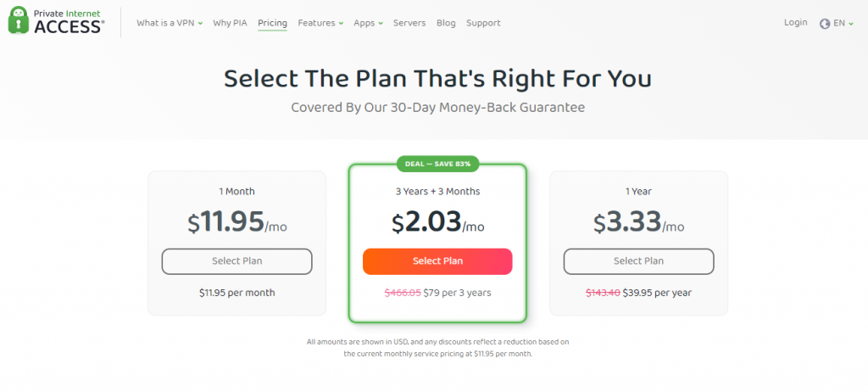Visit the Blog link
Image resolution: width=868 pixels, height=392 pixels.
[446, 23]
